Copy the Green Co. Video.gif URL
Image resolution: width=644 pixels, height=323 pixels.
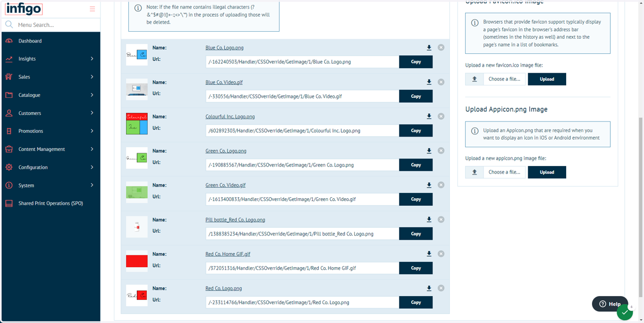[416, 199]
